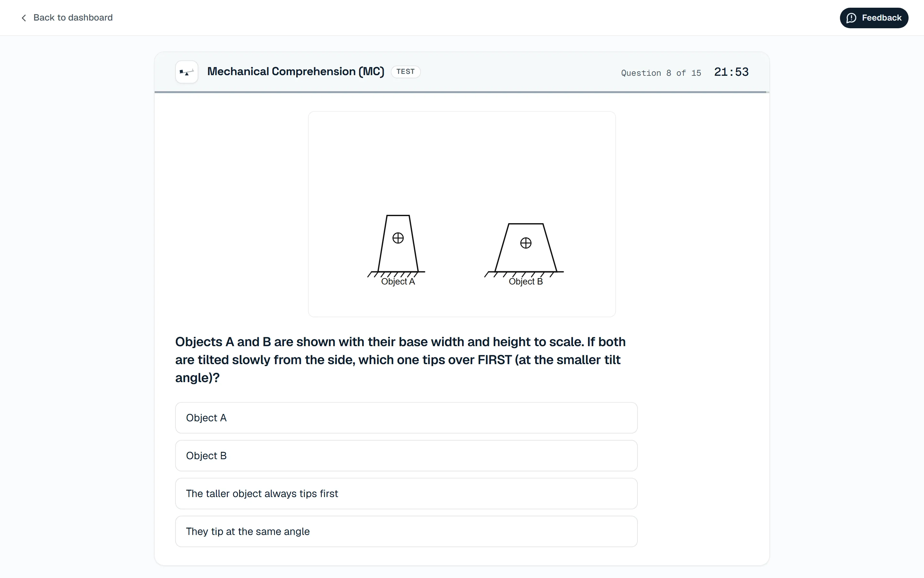Image resolution: width=924 pixels, height=578 pixels.
Task: Click the speech bubble icon in Feedback
Action: [x=851, y=18]
